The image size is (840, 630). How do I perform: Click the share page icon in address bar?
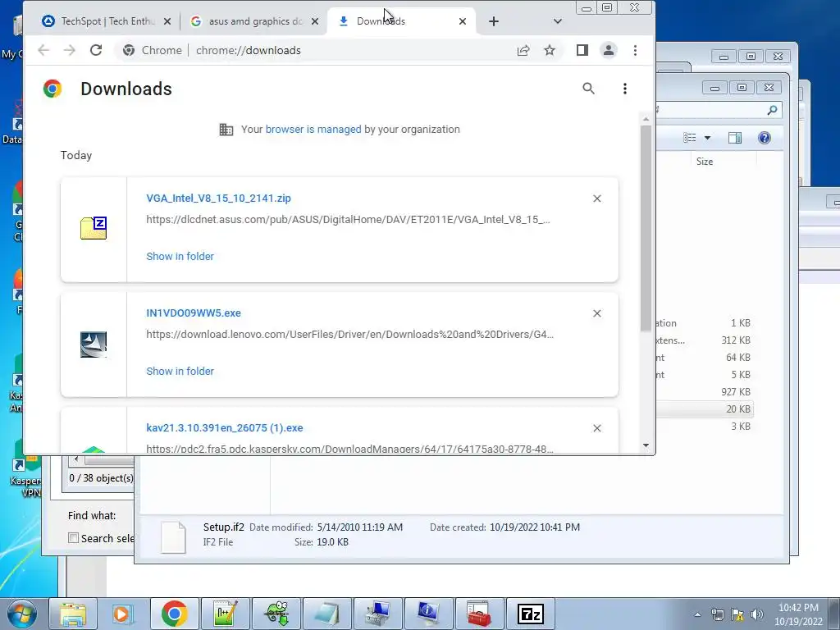pos(523,50)
